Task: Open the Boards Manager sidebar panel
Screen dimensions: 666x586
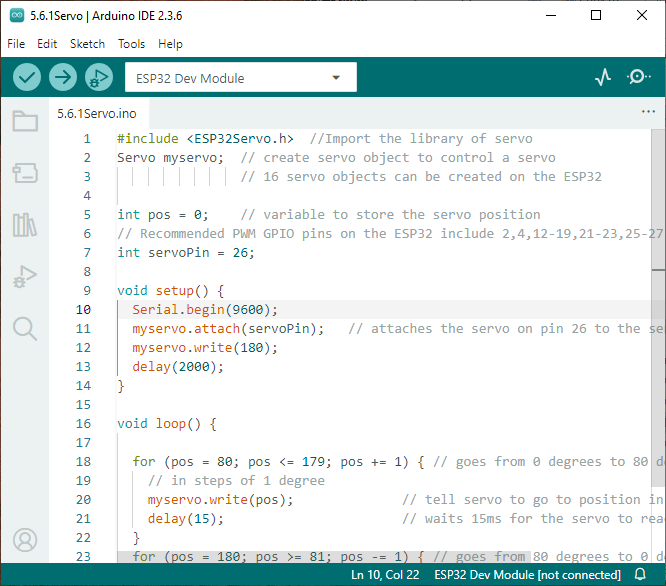Action: point(25,173)
